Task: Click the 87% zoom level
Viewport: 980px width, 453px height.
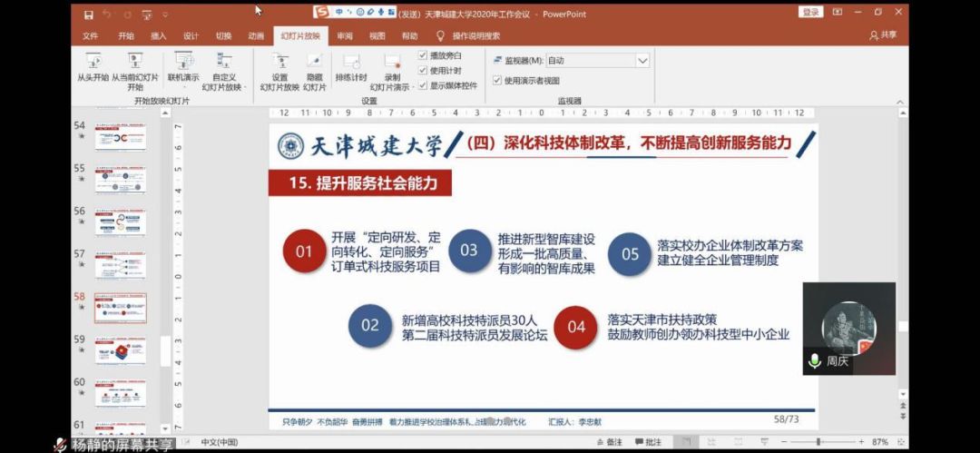Action: click(880, 442)
